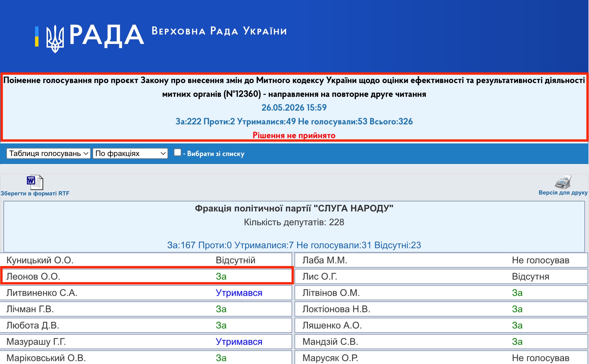Image resolution: width=589 pixels, height=364 pixels.
Task: Select deputy 'Литвиненко С.А.'
Action: 42,293
